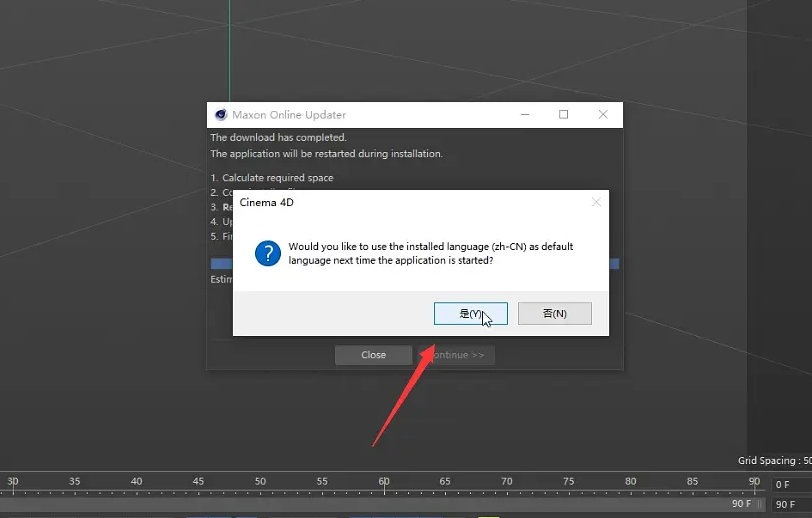Close the Maxon Online Updater window

point(603,115)
